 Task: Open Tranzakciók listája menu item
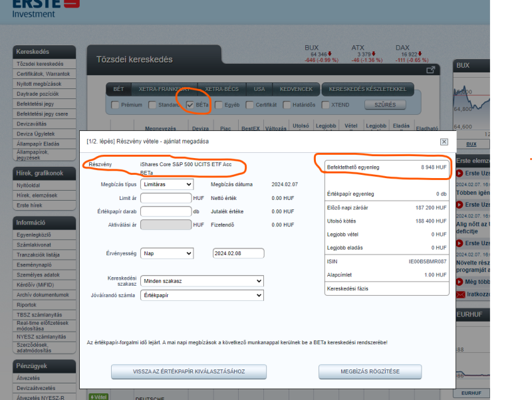[x=44, y=255]
